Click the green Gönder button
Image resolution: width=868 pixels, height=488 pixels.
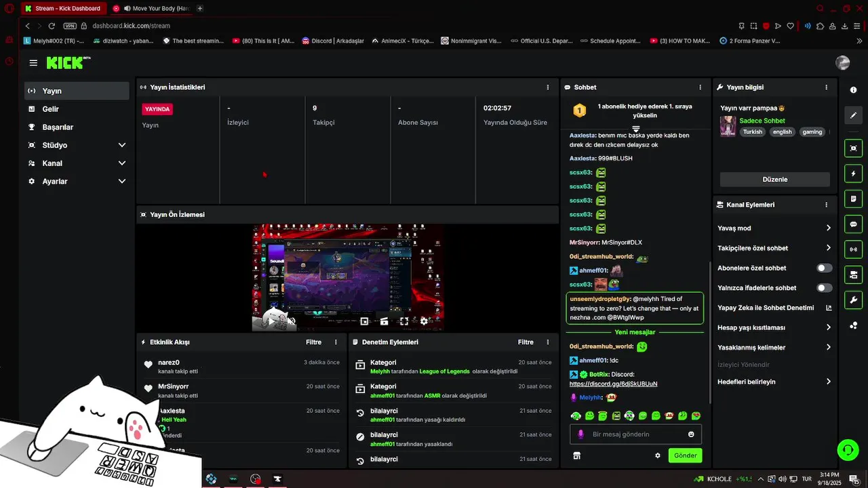685,455
